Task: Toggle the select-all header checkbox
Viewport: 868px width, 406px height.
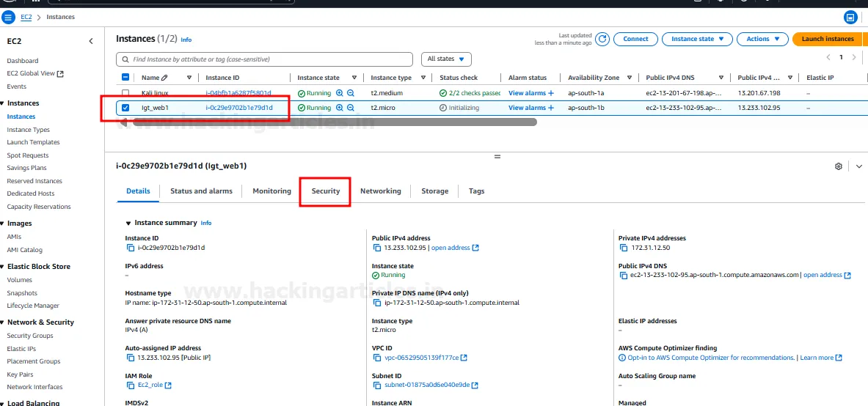Action: click(x=125, y=78)
